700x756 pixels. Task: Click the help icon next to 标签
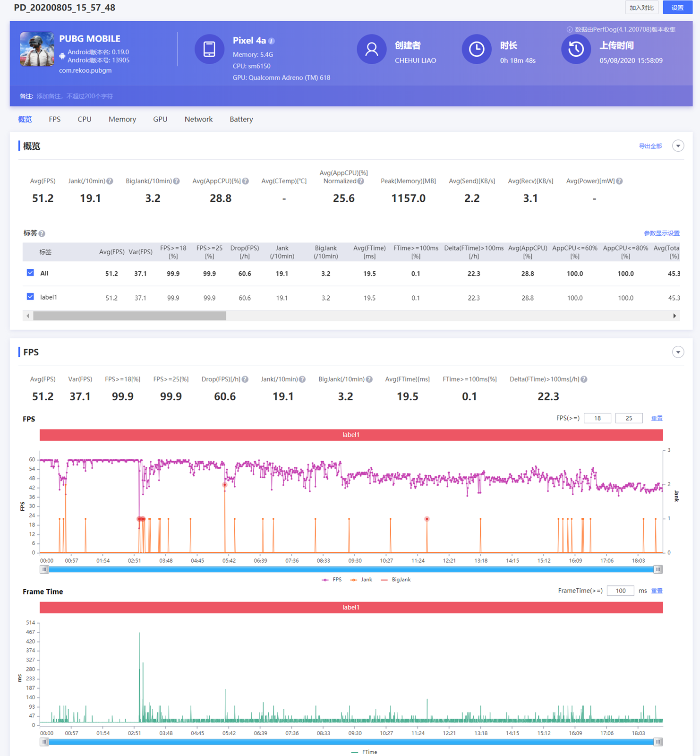point(42,234)
